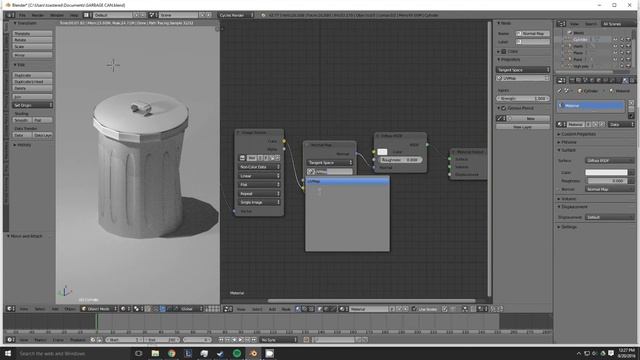
Task: Open the outliner View menu
Action: [574, 24]
